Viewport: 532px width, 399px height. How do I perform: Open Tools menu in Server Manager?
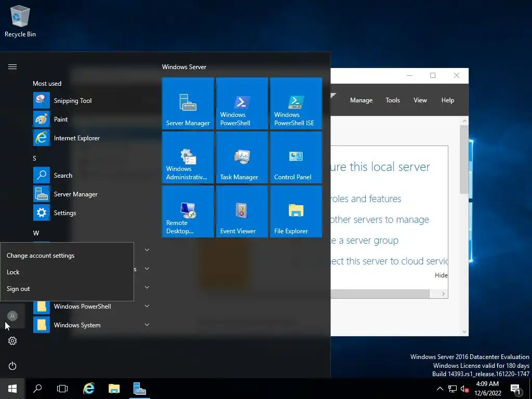coord(393,100)
